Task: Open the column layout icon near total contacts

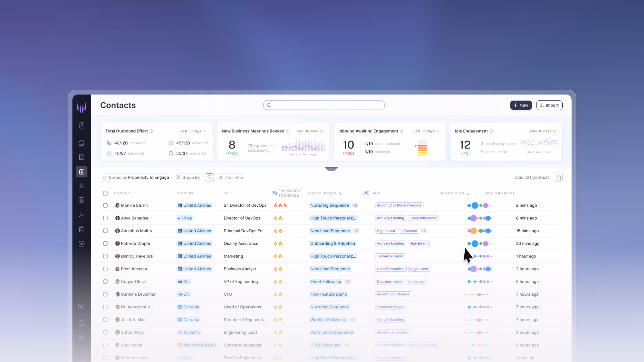Action: click(558, 177)
